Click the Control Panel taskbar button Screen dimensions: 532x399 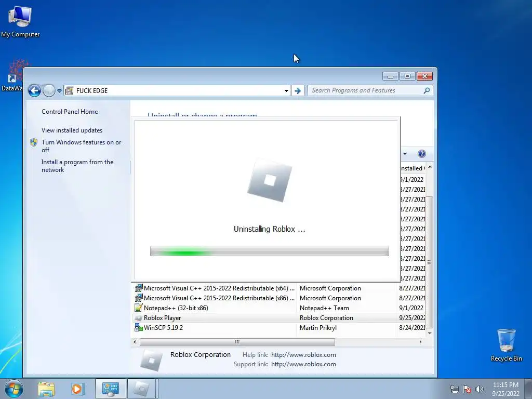[110, 389]
